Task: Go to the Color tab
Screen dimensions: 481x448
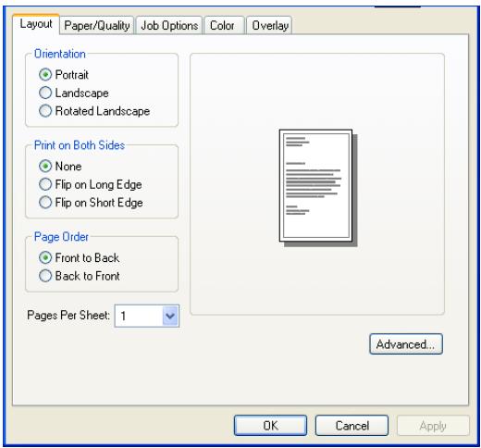Action: tap(225, 25)
